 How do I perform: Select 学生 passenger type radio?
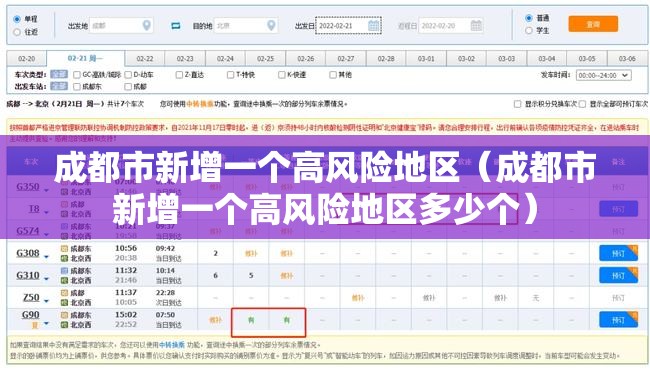[x=529, y=30]
